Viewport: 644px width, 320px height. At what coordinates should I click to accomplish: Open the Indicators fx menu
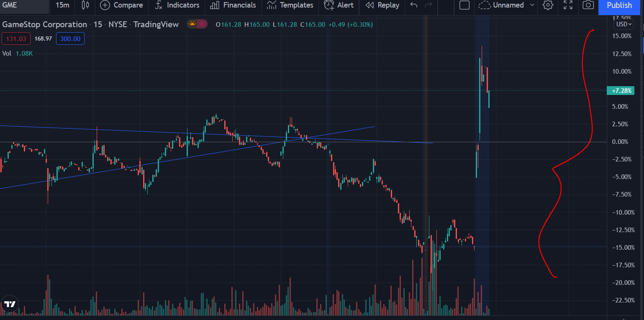pos(177,5)
